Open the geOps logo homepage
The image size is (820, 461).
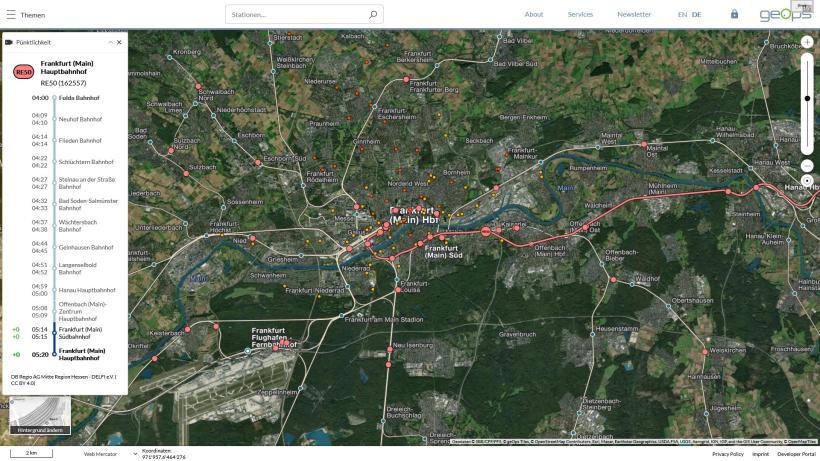coord(785,15)
